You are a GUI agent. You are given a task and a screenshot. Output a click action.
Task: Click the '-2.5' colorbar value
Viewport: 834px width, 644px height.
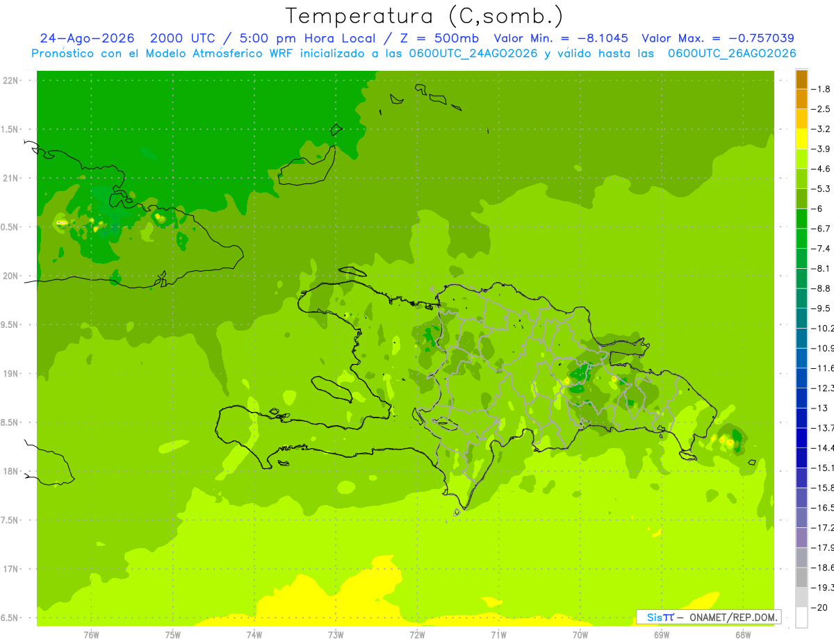[821, 109]
